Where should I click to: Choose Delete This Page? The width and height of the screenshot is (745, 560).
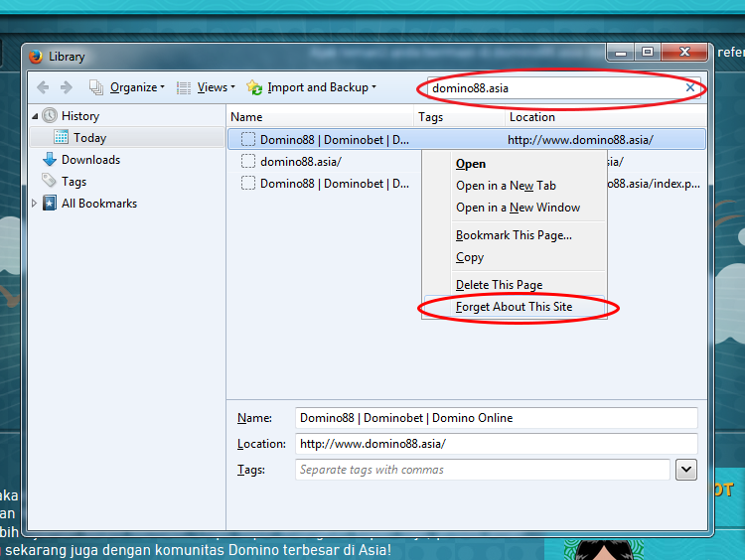tap(499, 285)
